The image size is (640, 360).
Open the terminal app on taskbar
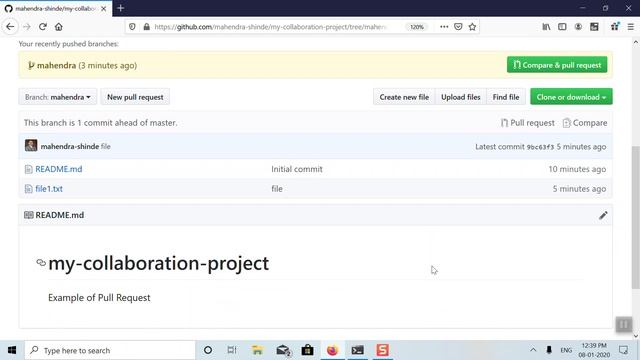coord(358,350)
